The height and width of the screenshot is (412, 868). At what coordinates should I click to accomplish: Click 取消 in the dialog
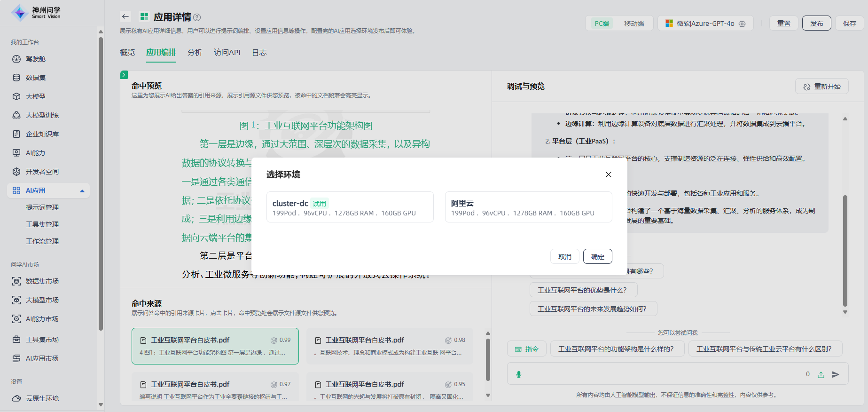[x=565, y=257]
